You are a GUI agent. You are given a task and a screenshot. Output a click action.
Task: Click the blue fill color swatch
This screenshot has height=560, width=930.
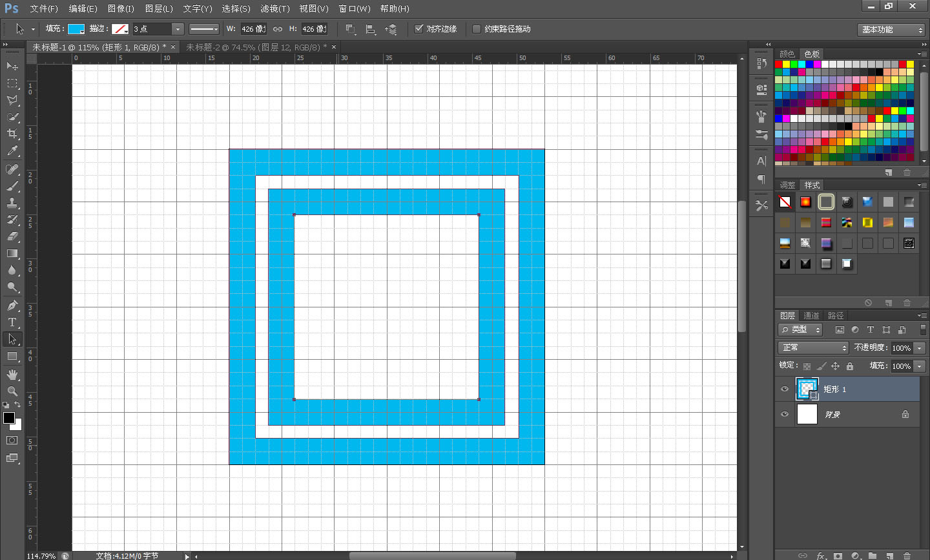76,29
